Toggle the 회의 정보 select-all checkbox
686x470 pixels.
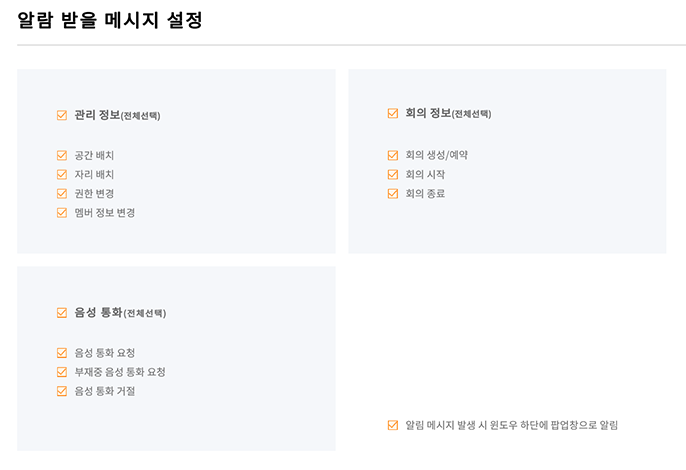[x=393, y=113]
